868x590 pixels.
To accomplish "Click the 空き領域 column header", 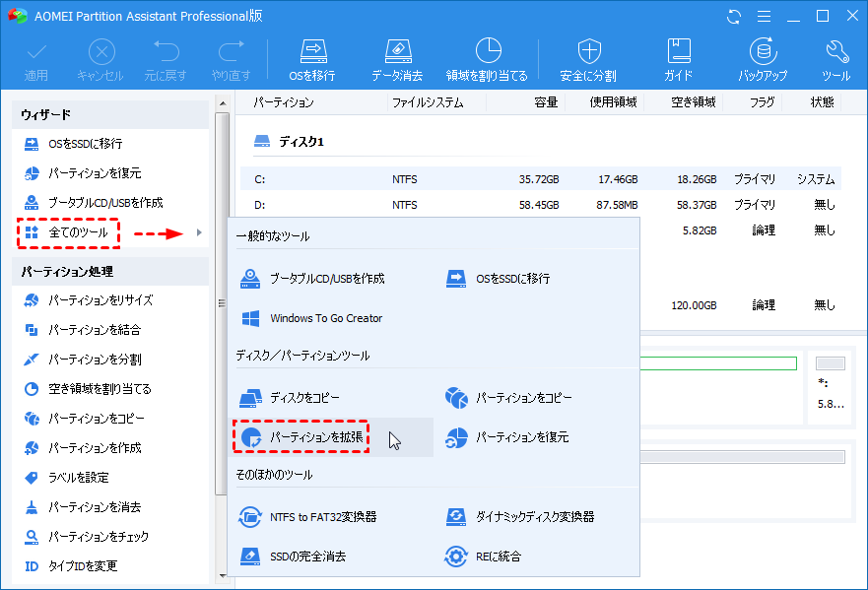I will (693, 102).
